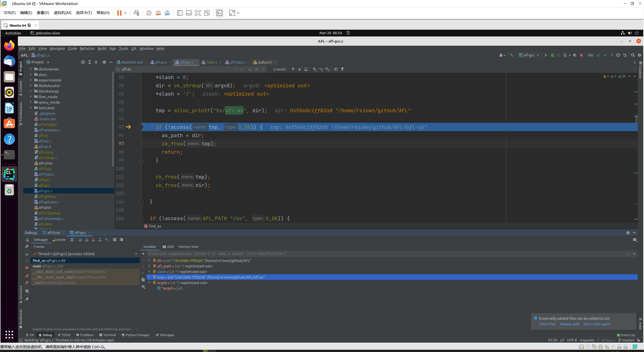The height and width of the screenshot is (352, 644).
Task: Toggle Words option in the find bar
Action: [x=257, y=69]
